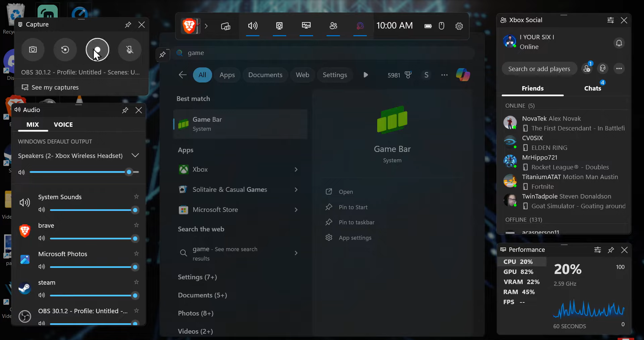Image resolution: width=644 pixels, height=340 pixels.
Task: Click the Search or add players field
Action: [539, 69]
